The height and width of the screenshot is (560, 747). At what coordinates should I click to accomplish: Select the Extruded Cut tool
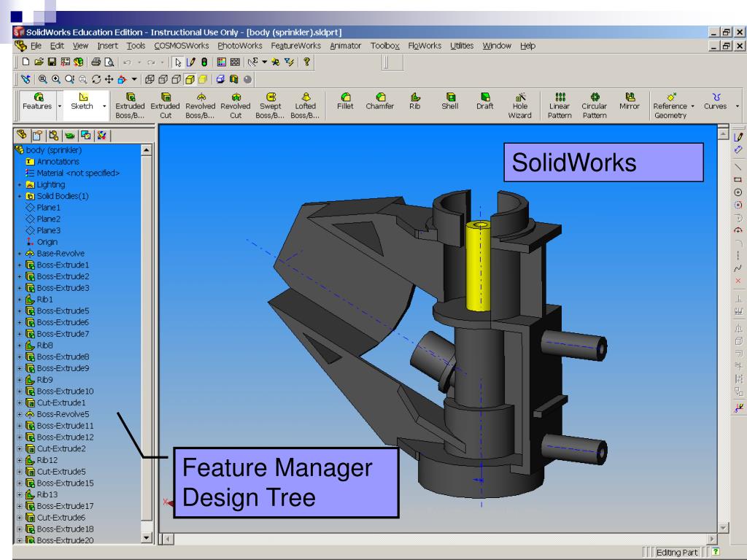pos(166,106)
